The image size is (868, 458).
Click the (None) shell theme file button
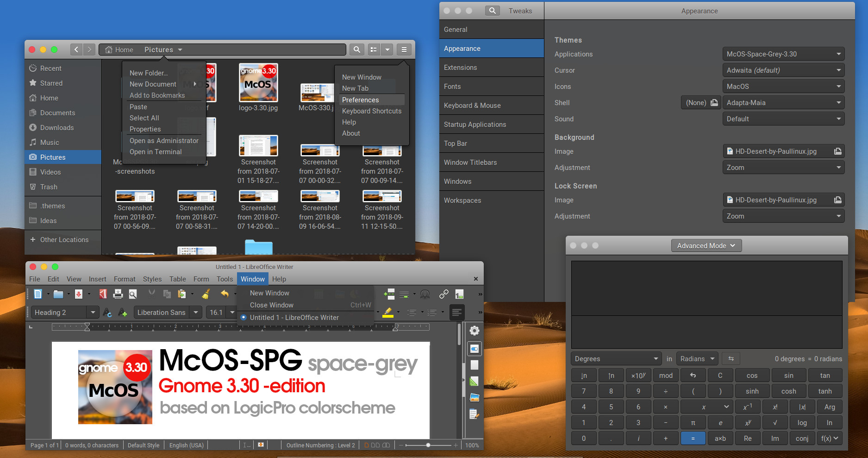[701, 103]
